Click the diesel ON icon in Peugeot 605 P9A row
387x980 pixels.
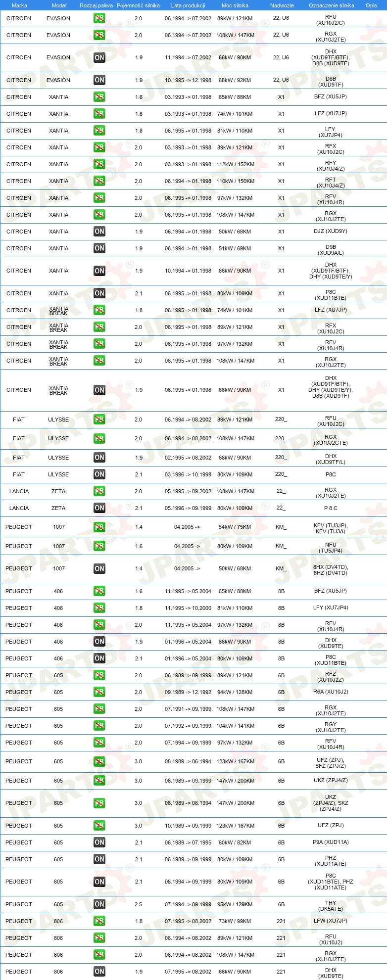click(x=99, y=842)
